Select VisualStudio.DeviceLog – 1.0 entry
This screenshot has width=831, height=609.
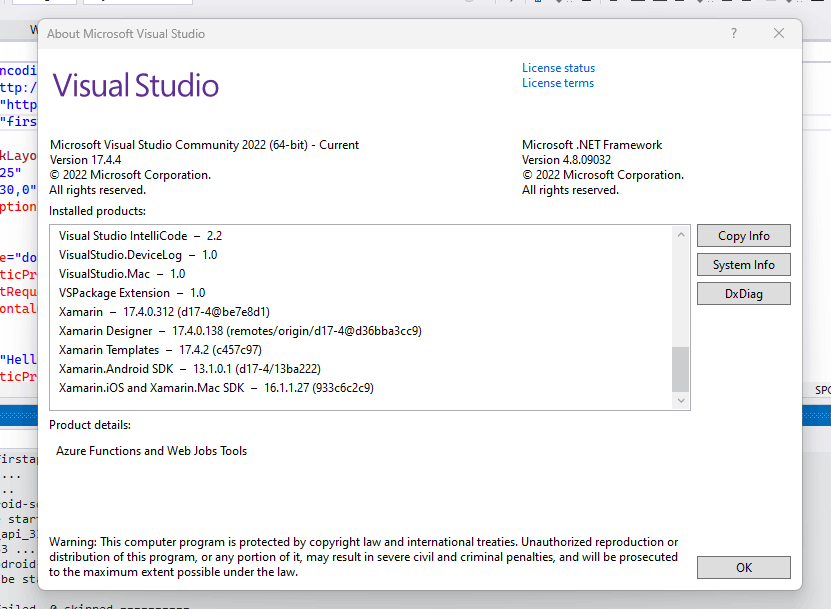(138, 255)
